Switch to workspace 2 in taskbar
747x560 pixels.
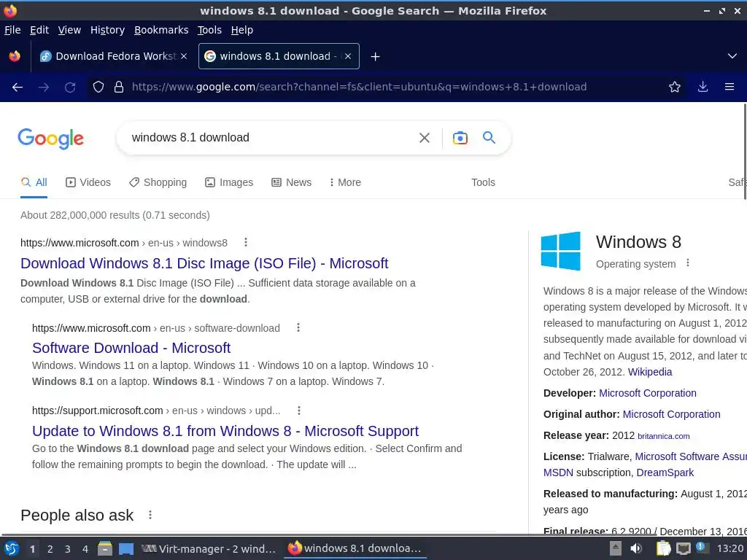[x=50, y=549]
